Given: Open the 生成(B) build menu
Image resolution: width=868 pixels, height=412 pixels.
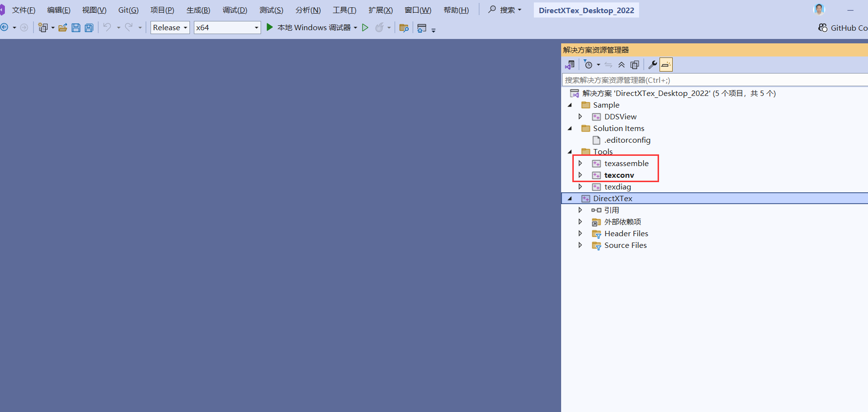Looking at the screenshot, I should 198,10.
